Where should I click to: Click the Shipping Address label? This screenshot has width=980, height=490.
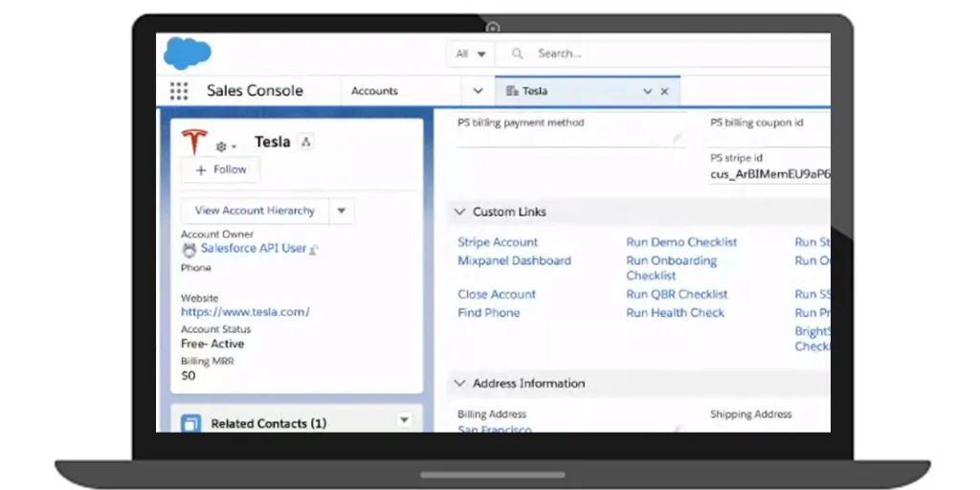pos(751,414)
